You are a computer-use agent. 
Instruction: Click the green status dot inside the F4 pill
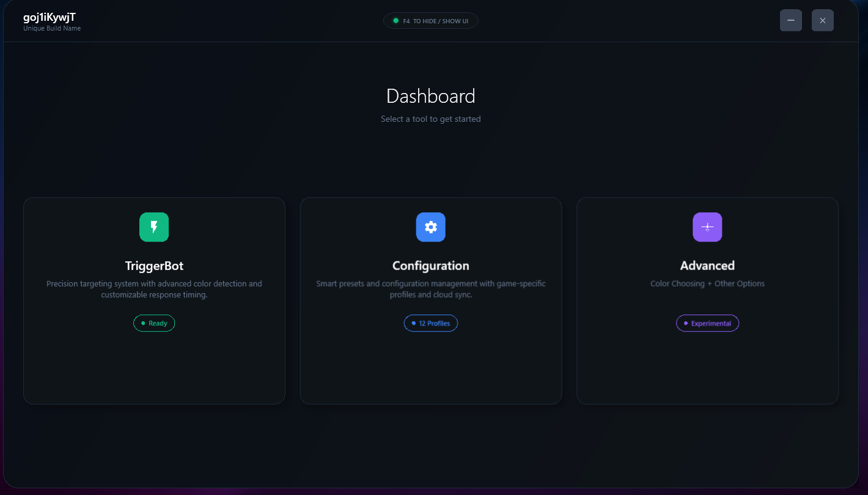coord(395,20)
